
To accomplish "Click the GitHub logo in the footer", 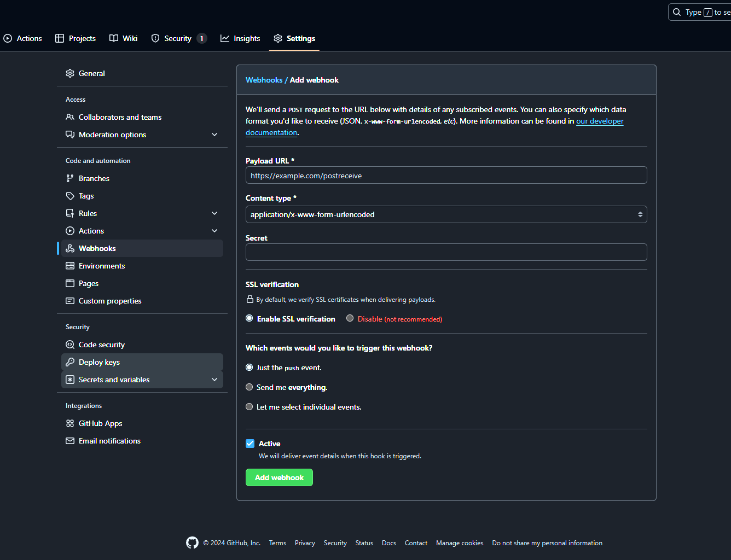I will point(192,542).
